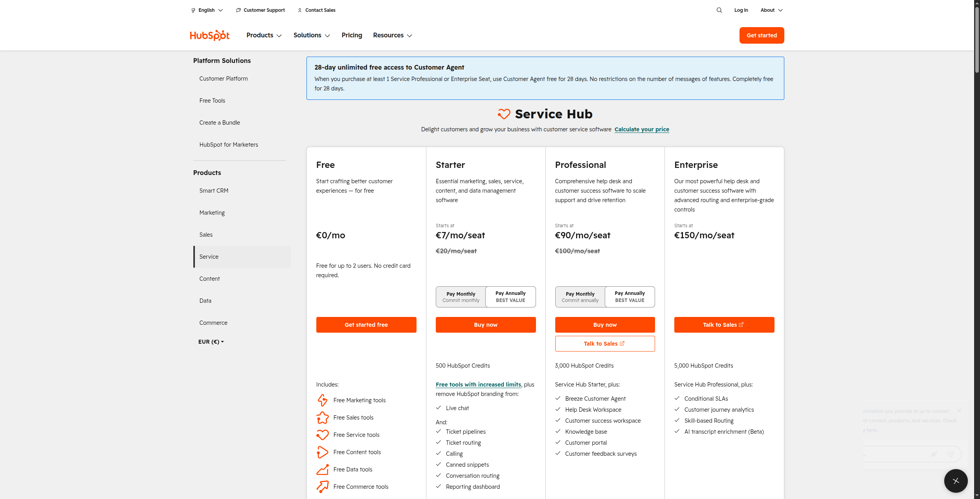
Task: Select Customer Platform in sidebar
Action: coord(223,79)
